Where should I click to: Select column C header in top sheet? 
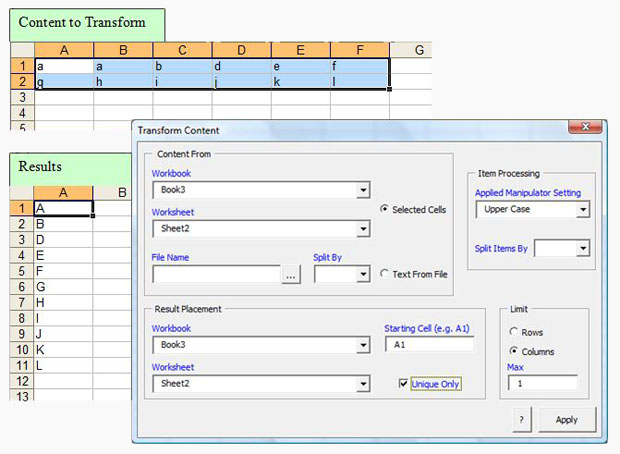(x=182, y=50)
